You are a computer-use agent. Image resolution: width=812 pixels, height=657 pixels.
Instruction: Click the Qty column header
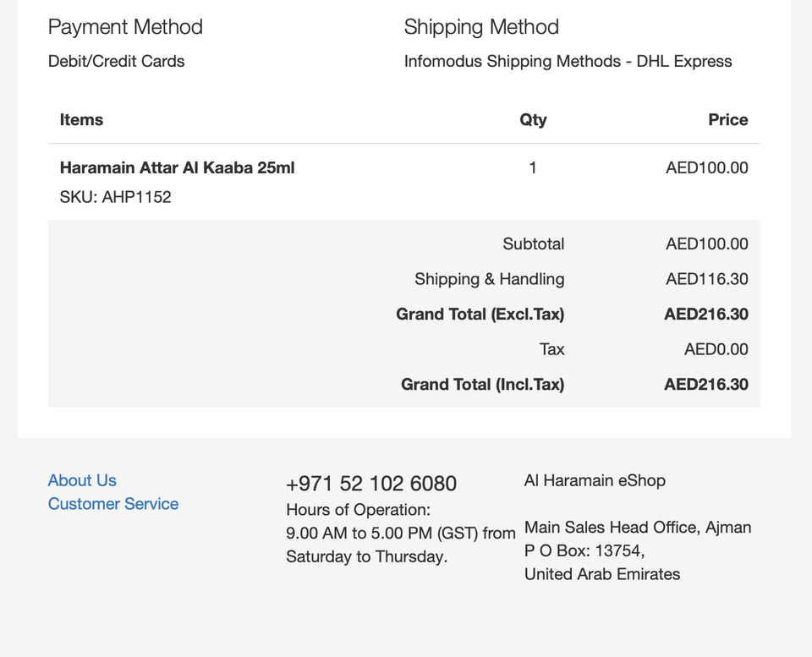click(533, 120)
